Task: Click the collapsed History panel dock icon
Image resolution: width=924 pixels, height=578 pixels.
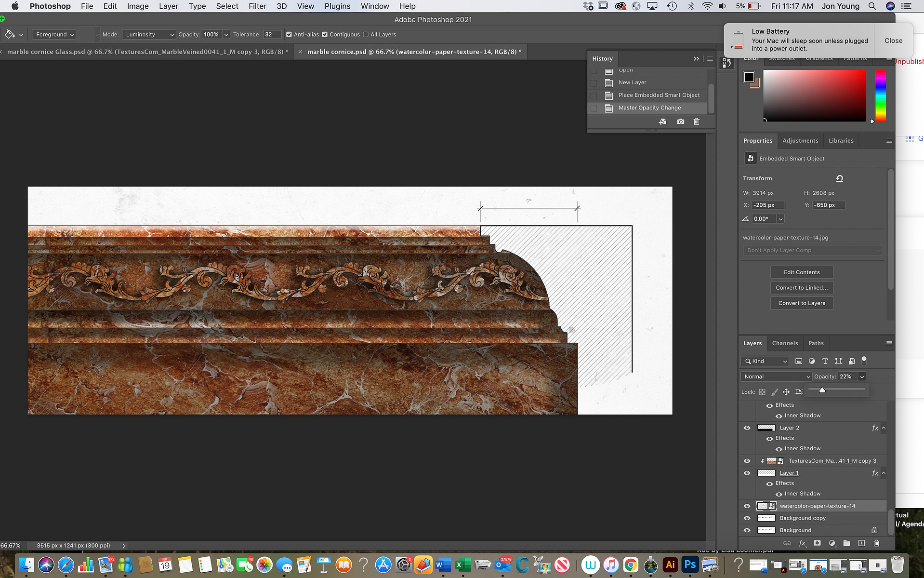Action: click(x=726, y=63)
